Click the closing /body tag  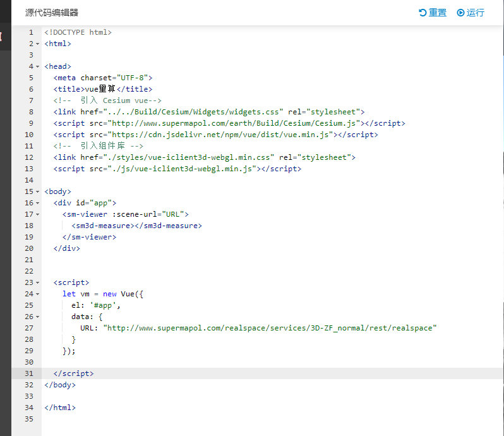[x=60, y=385]
